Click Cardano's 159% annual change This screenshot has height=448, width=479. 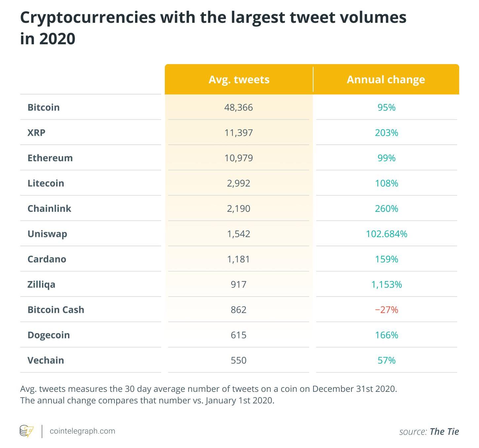(x=387, y=259)
